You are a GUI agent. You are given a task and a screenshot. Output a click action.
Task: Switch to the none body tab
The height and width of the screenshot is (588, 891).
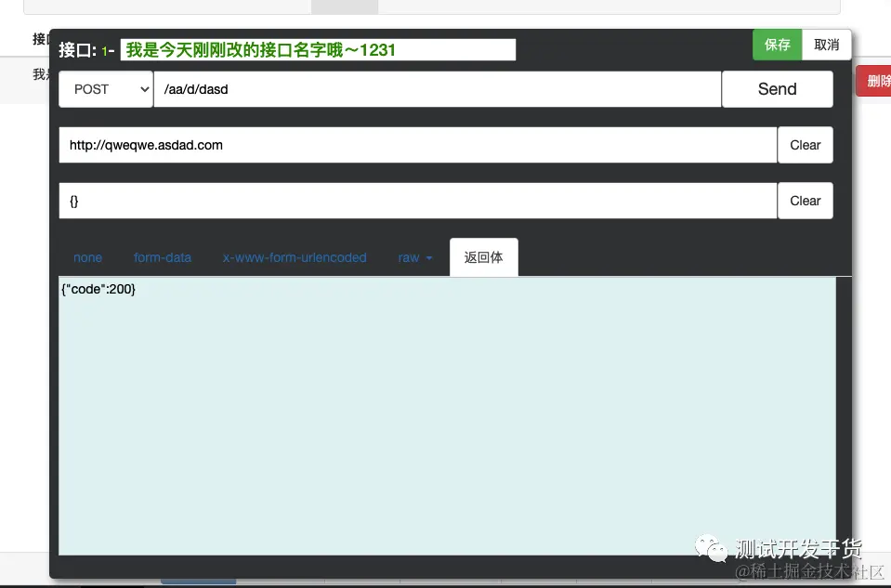pyautogui.click(x=87, y=257)
